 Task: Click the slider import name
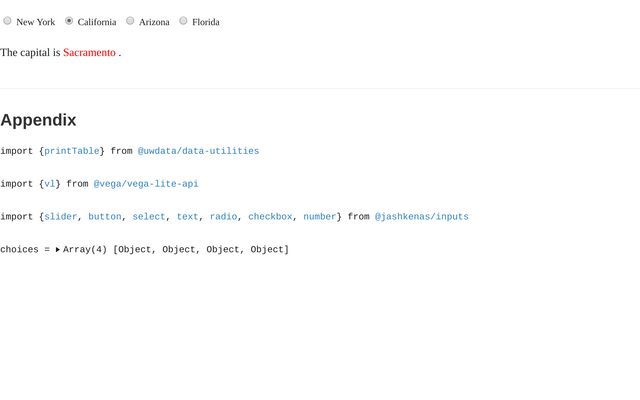click(60, 216)
